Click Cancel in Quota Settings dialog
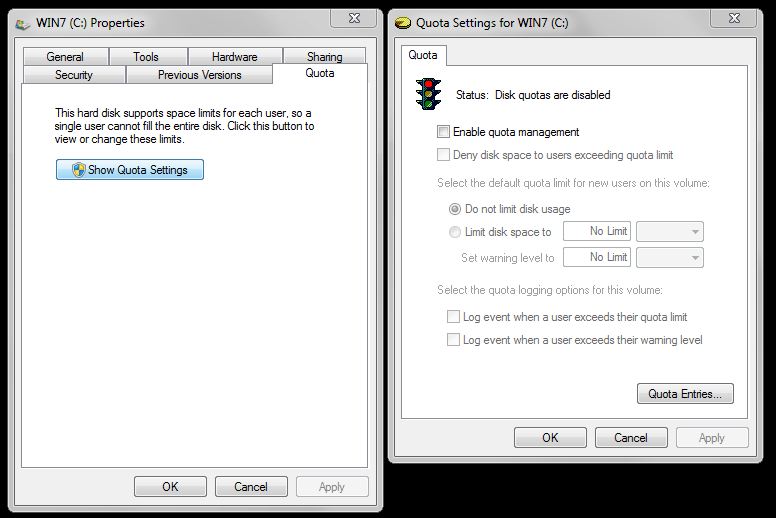 (x=631, y=438)
